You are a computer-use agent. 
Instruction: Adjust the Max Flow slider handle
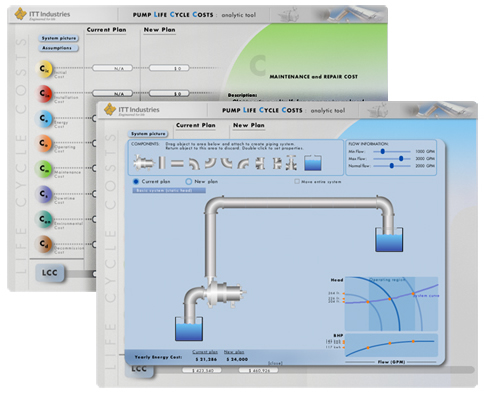point(401,158)
